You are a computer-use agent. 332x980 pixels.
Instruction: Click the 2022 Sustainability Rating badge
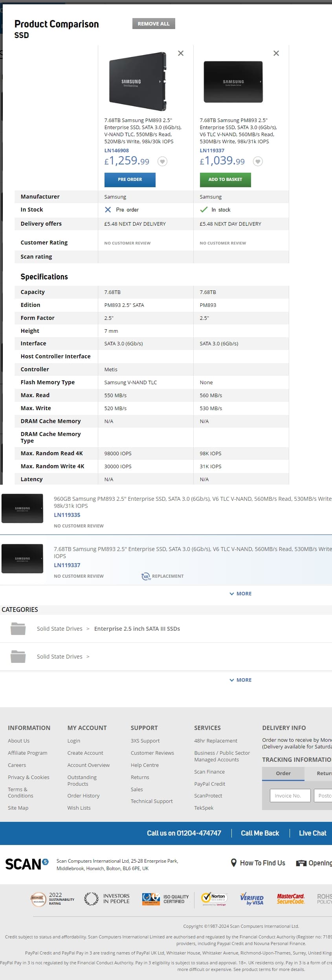point(53,898)
